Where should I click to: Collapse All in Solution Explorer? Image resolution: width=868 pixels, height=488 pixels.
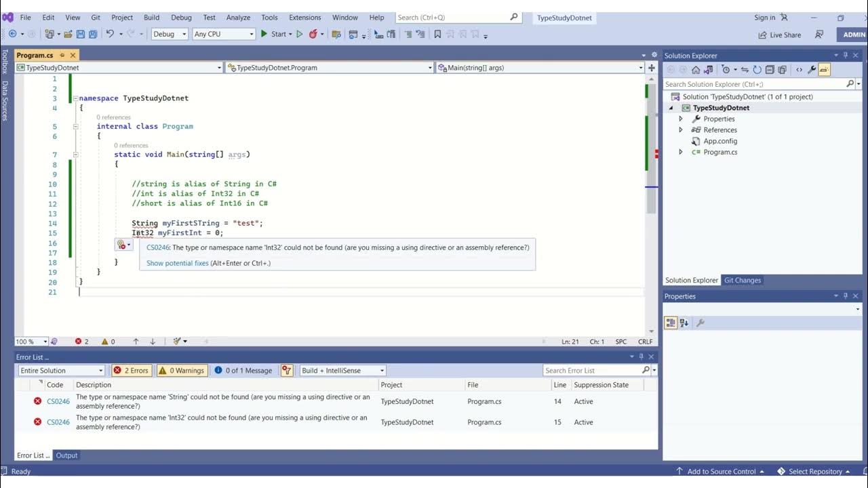click(x=770, y=69)
